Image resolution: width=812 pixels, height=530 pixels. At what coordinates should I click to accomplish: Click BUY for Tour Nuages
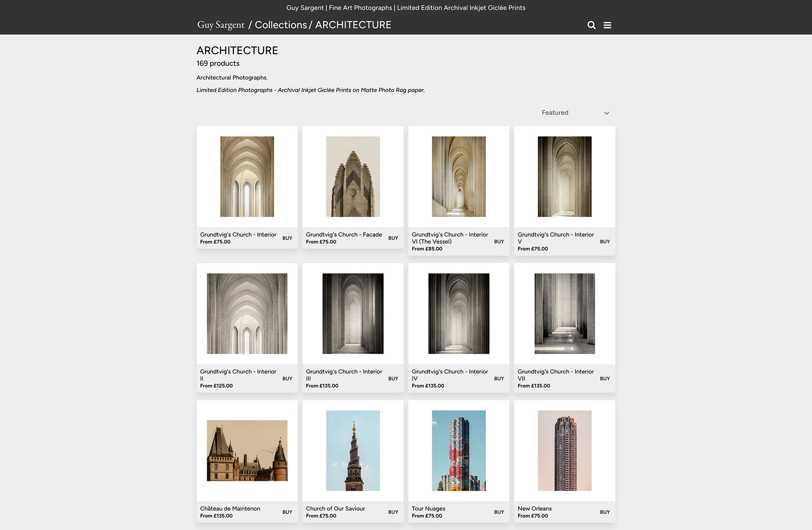pyautogui.click(x=499, y=512)
